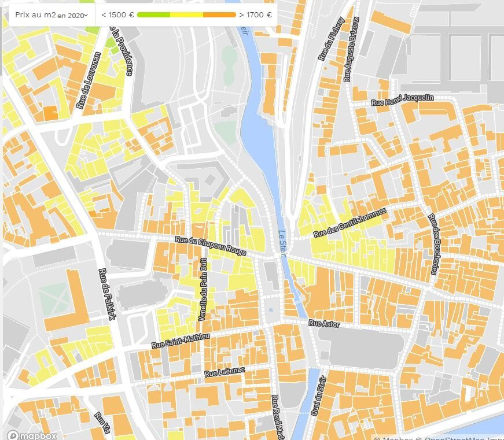504x440 pixels.
Task: Select the 'Rue Astor' street label
Action: point(324,324)
